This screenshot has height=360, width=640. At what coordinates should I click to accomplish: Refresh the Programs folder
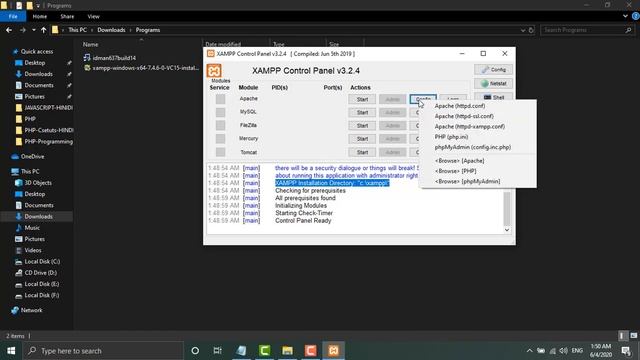tap(531, 30)
